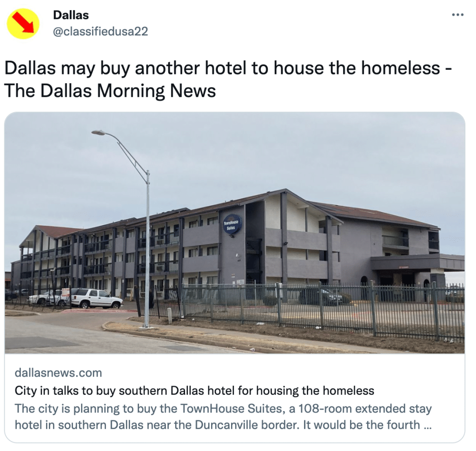Click the article description about 108-room hotel
The width and height of the screenshot is (476, 451).
(223, 417)
